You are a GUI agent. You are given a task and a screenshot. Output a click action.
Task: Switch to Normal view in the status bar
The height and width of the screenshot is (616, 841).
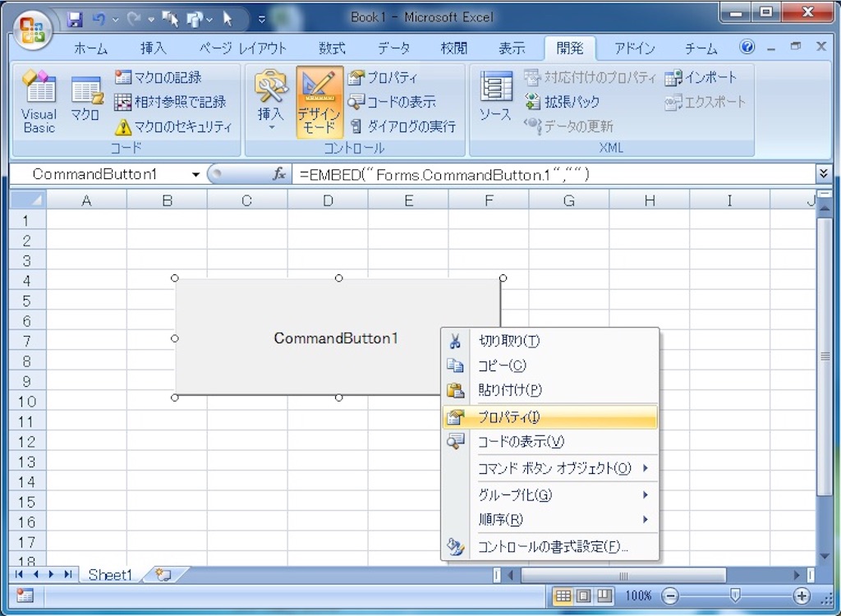pos(562,596)
